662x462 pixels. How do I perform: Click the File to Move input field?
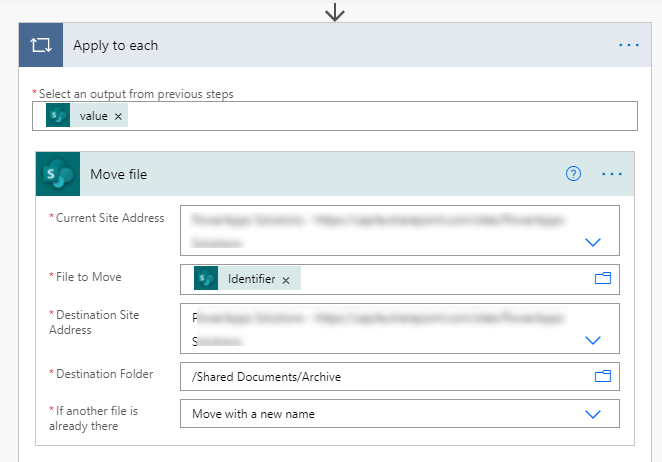tap(400, 279)
